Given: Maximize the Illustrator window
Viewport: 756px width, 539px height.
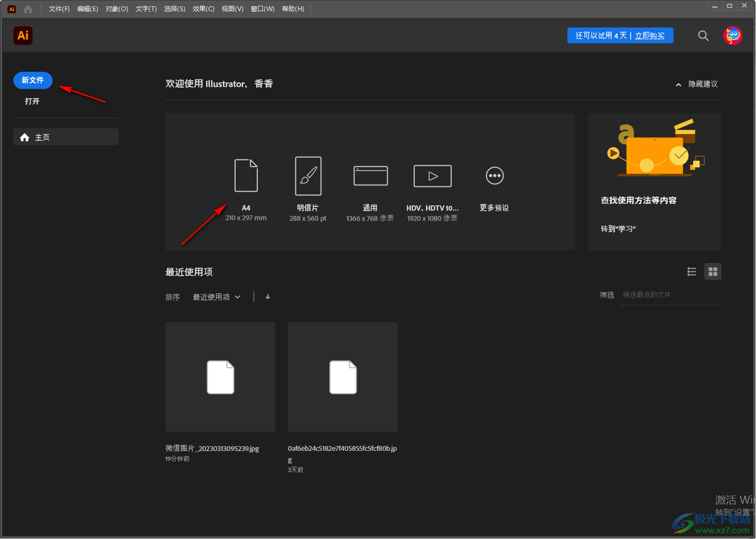Looking at the screenshot, I should coord(730,6).
